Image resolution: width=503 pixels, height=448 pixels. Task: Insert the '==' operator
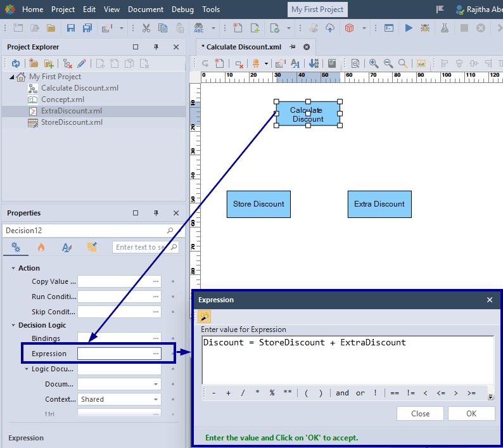395,393
